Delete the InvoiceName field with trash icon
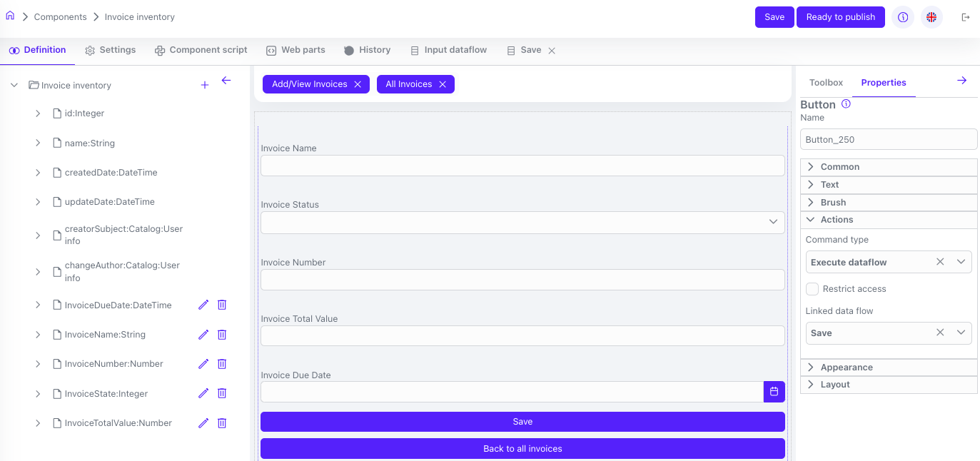The height and width of the screenshot is (461, 980). [222, 335]
